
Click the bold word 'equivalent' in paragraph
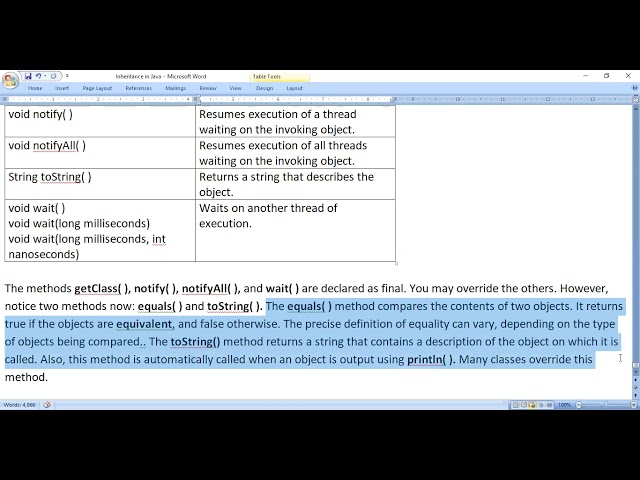click(x=144, y=324)
